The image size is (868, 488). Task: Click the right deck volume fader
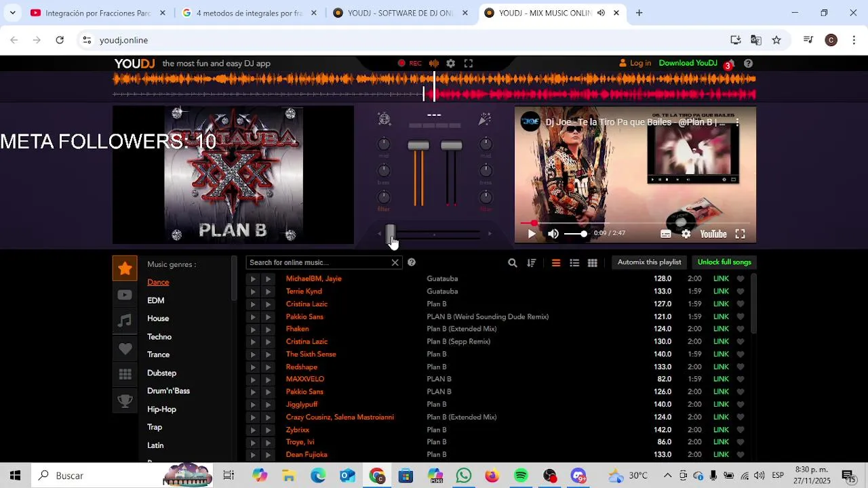tap(452, 146)
